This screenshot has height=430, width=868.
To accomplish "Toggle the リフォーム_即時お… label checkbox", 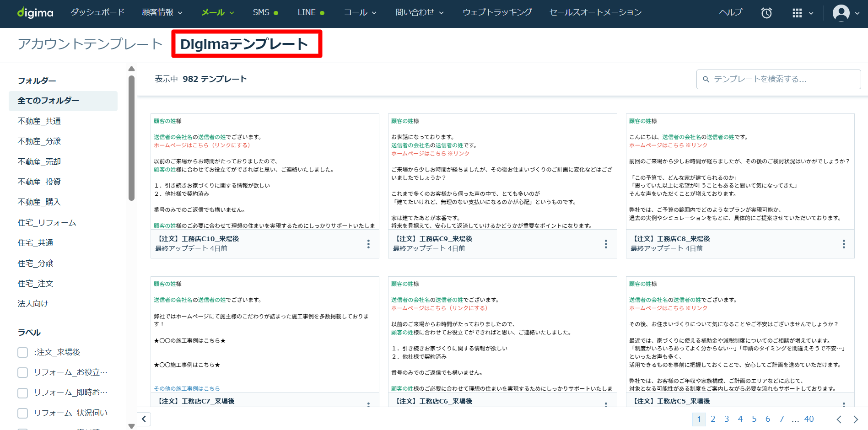I will point(23,392).
